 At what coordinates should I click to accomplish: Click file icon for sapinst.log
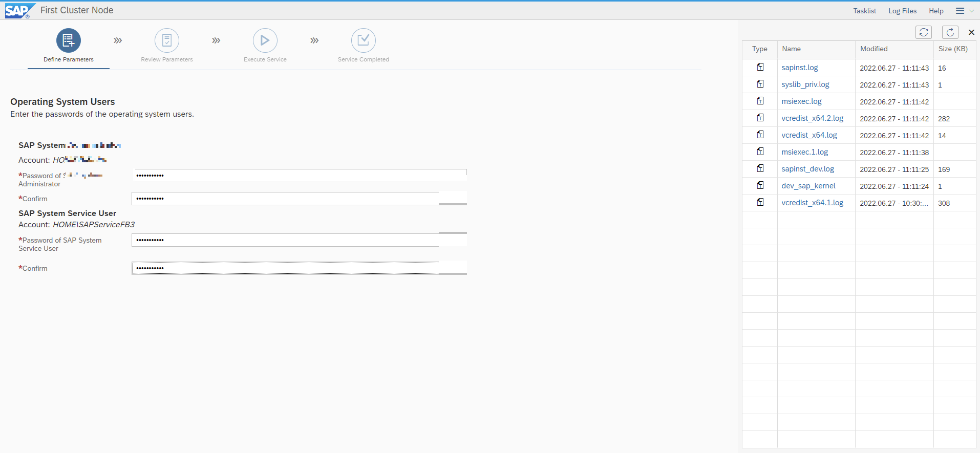coord(760,67)
